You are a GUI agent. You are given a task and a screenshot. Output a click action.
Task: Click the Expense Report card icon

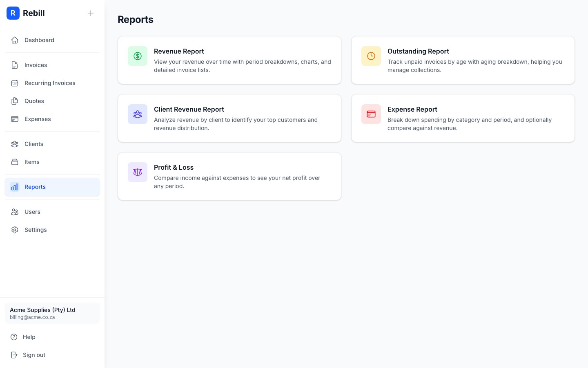click(371, 114)
